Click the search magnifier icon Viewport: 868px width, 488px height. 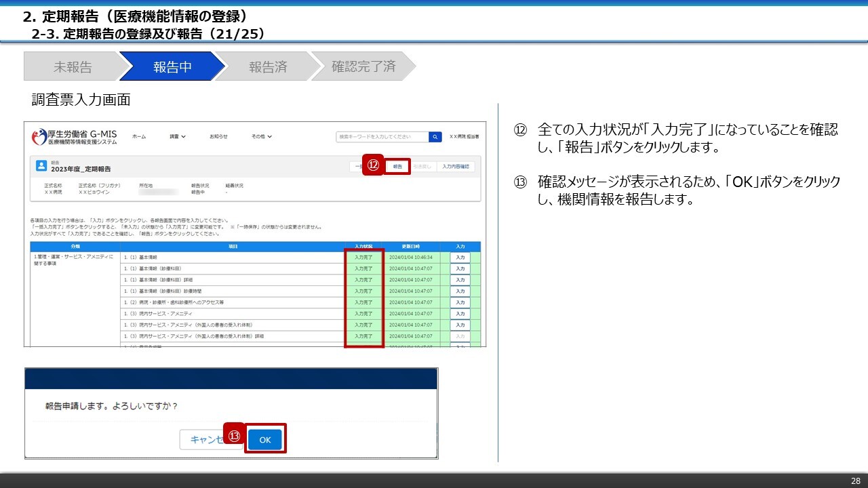(435, 136)
